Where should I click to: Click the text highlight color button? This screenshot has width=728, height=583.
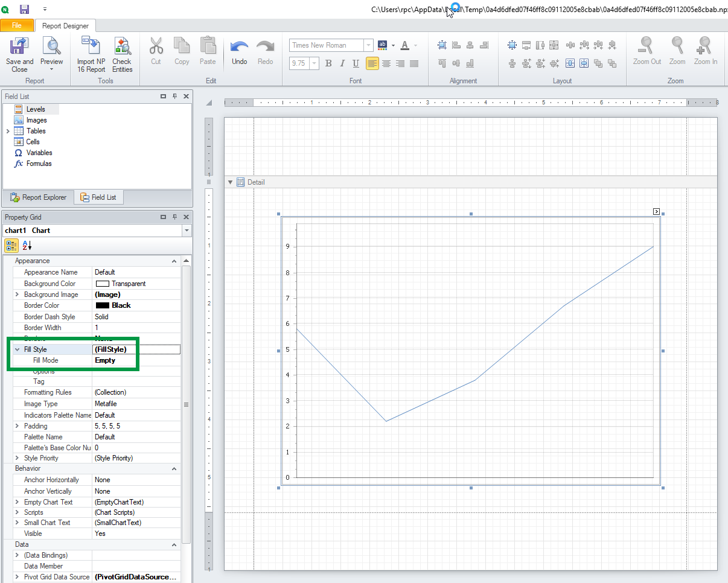[x=383, y=45]
